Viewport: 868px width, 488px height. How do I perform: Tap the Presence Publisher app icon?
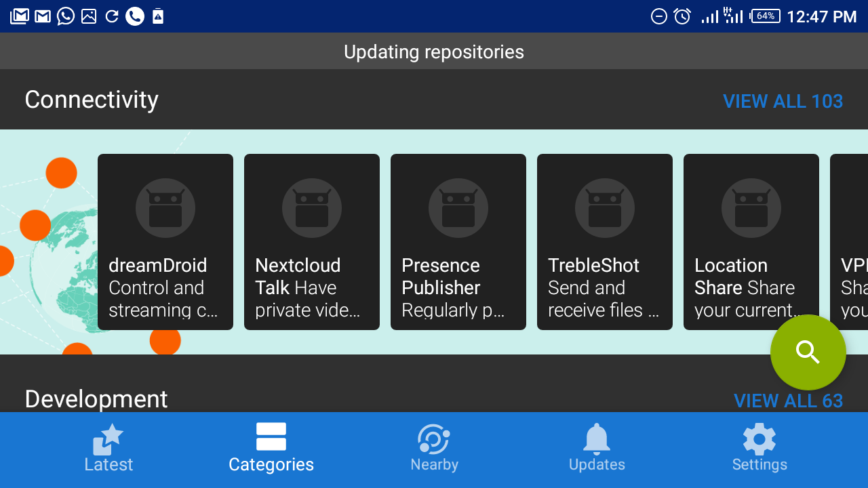click(x=458, y=208)
